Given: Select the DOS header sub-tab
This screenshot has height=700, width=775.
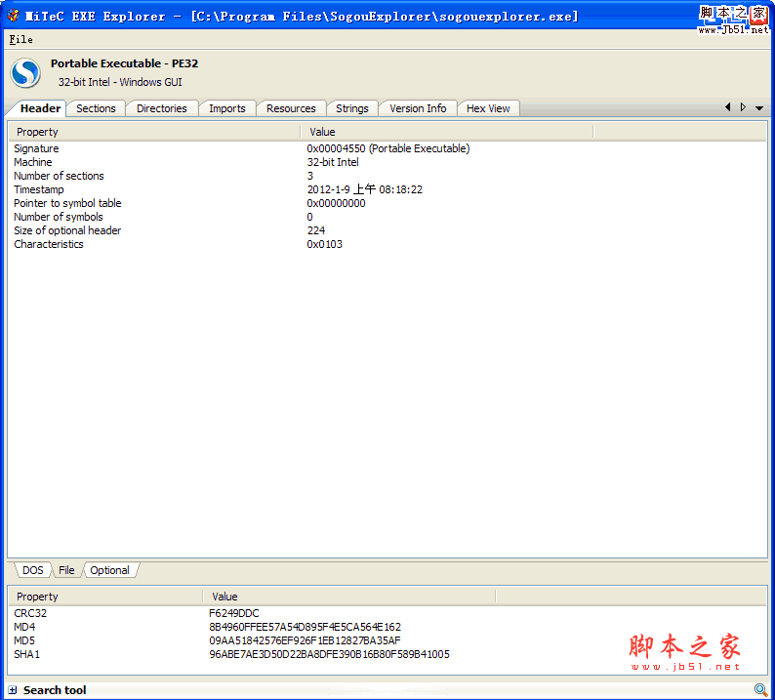Looking at the screenshot, I should click(x=32, y=570).
